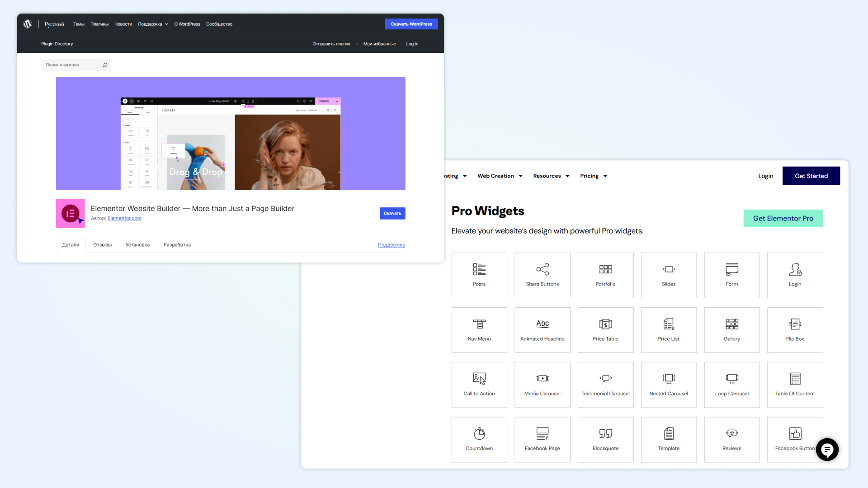Select the Facebook Button widget icon
The image size is (868, 488).
pyautogui.click(x=795, y=434)
